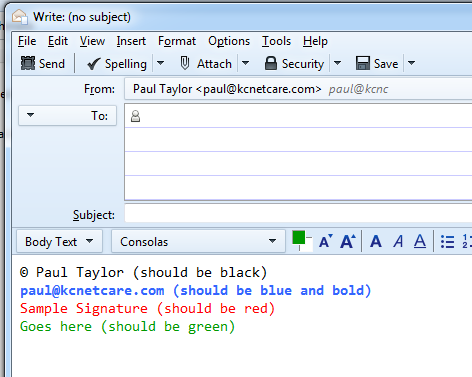Click the contact icon in address field
The image size is (472, 377).
coord(135,116)
